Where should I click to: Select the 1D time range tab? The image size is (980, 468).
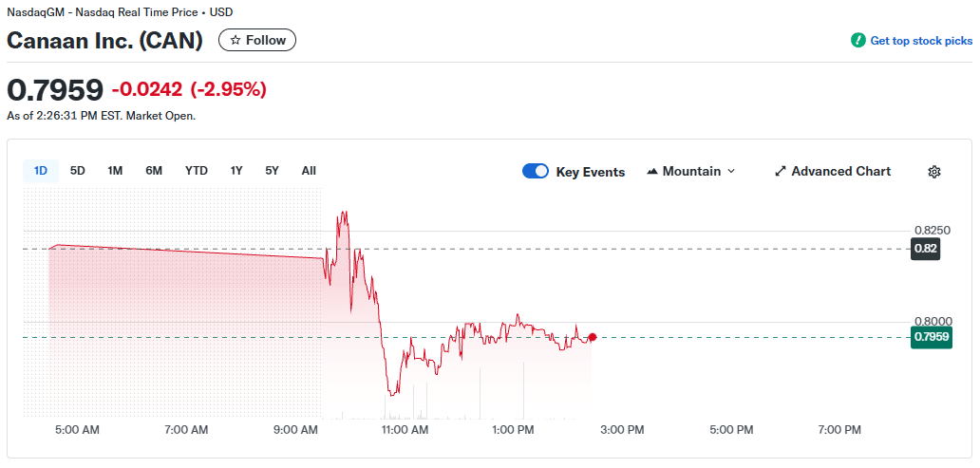point(41,171)
